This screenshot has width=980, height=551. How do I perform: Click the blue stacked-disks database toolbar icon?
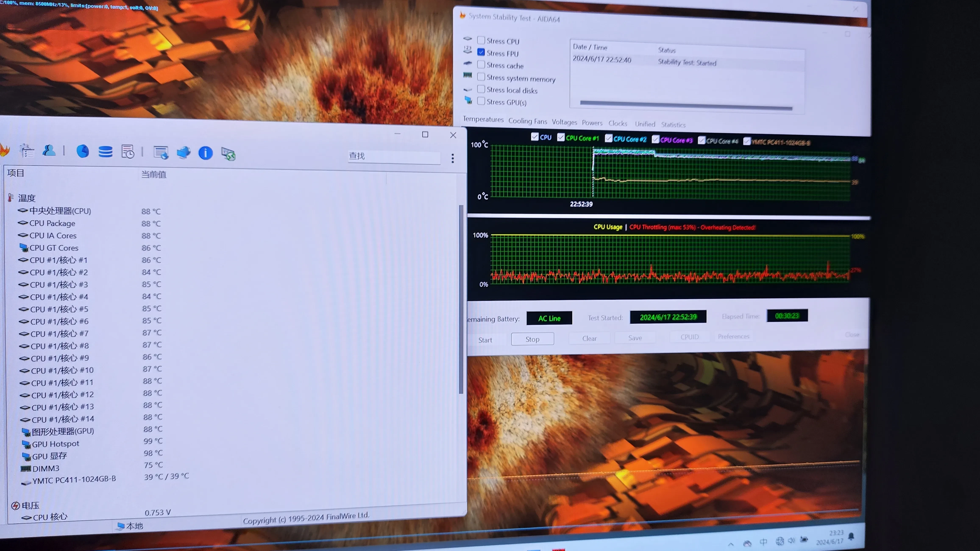[105, 152]
